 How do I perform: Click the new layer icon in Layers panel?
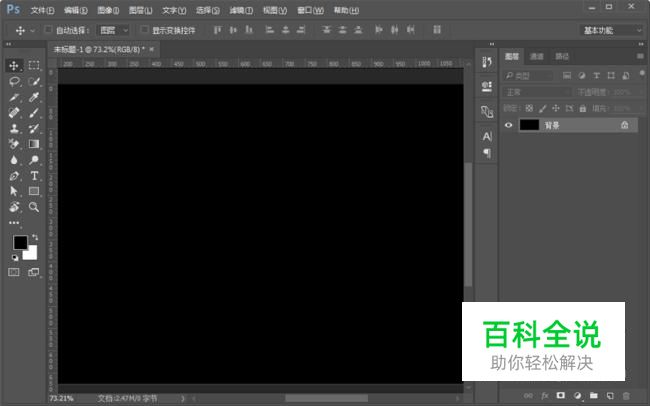(x=609, y=395)
